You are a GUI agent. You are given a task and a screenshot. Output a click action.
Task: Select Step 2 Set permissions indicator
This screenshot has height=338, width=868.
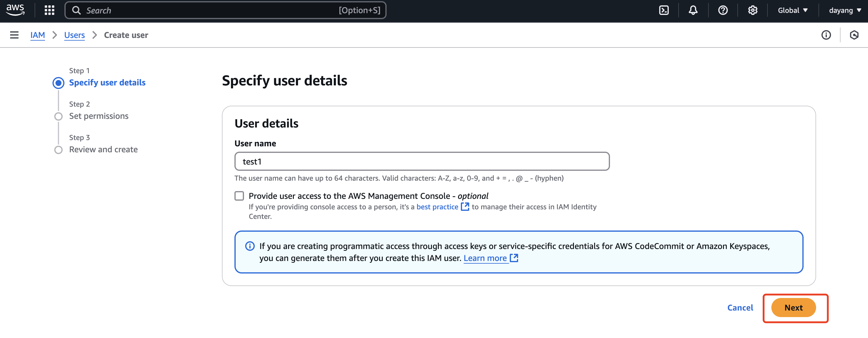pos(58,116)
